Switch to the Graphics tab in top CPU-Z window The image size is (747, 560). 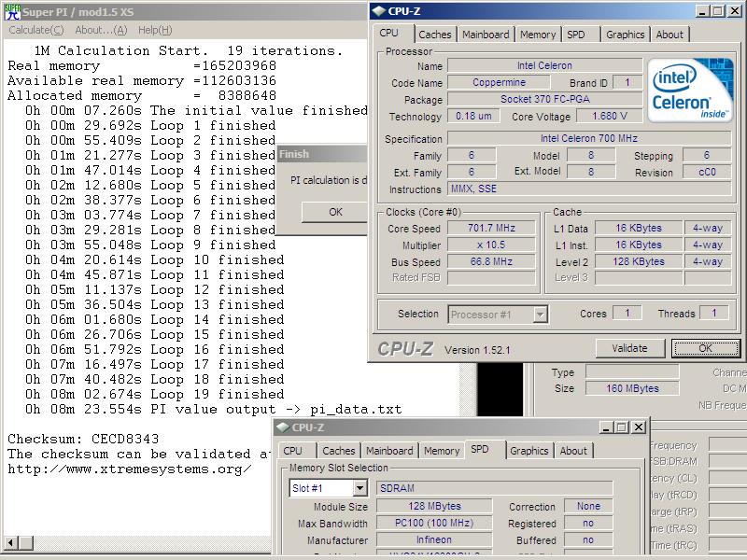pos(625,35)
